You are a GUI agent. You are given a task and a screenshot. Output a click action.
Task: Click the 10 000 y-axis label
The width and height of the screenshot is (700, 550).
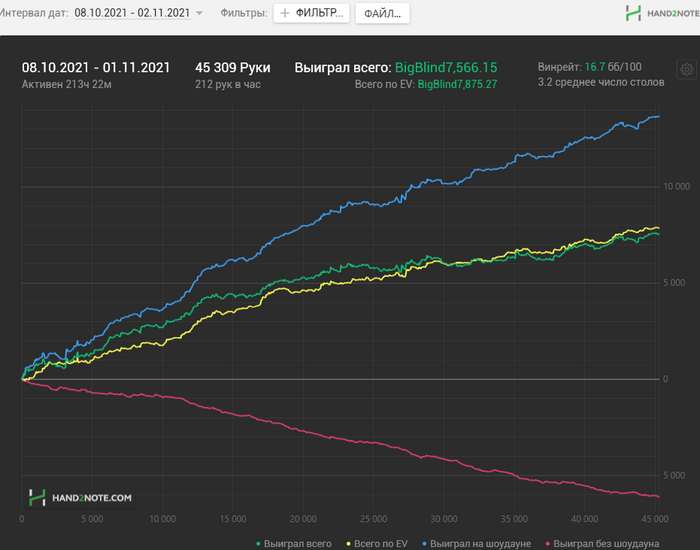(676, 187)
